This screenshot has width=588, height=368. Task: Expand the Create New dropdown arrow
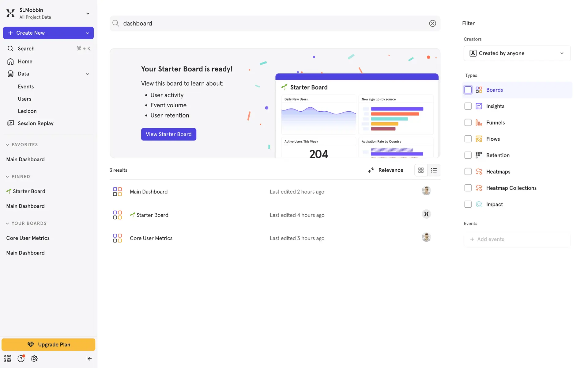(x=88, y=33)
